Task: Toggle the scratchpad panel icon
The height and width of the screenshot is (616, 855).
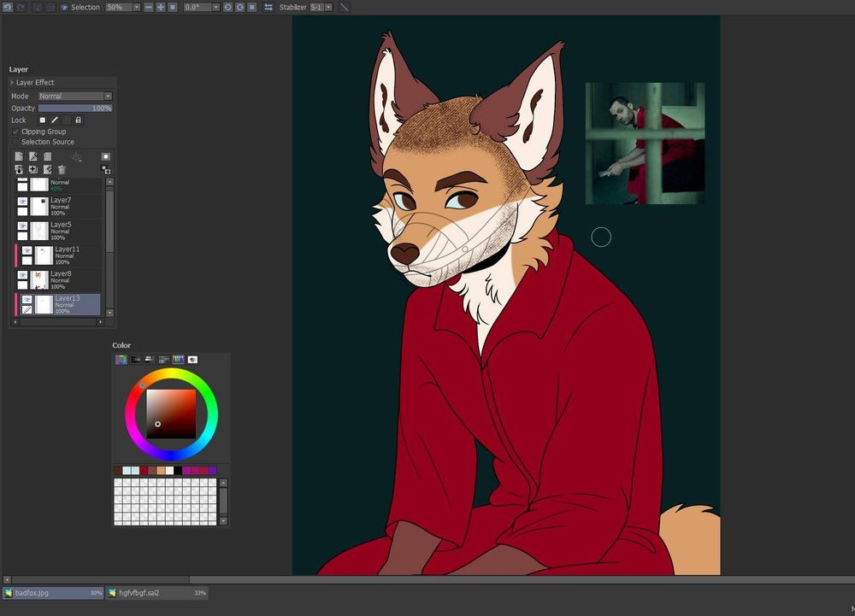Action: click(x=192, y=360)
